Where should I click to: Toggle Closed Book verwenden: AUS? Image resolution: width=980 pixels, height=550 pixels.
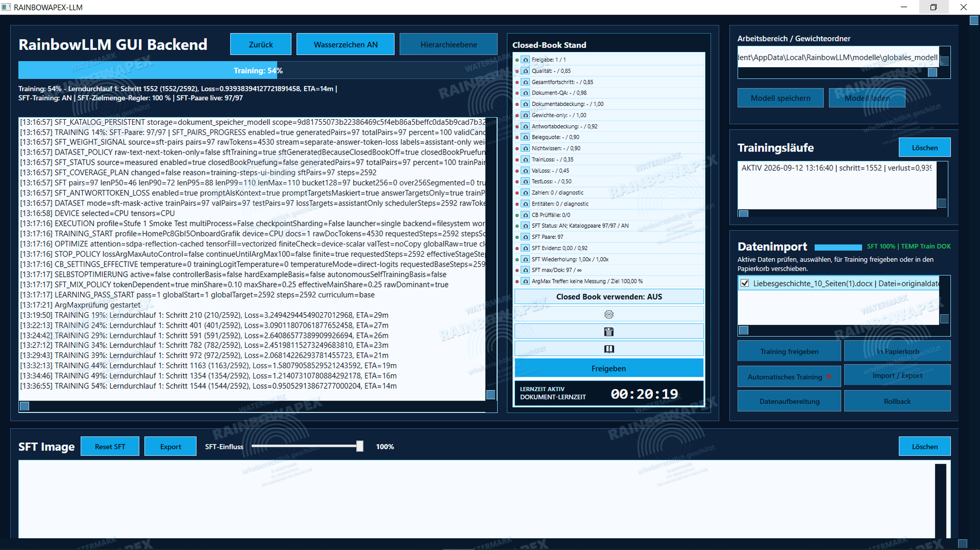coord(609,296)
